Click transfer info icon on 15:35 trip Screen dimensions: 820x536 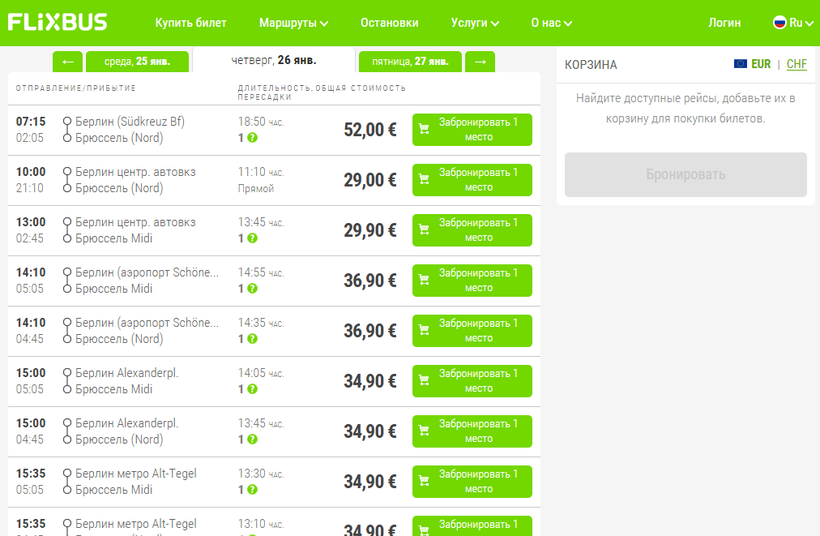point(252,490)
